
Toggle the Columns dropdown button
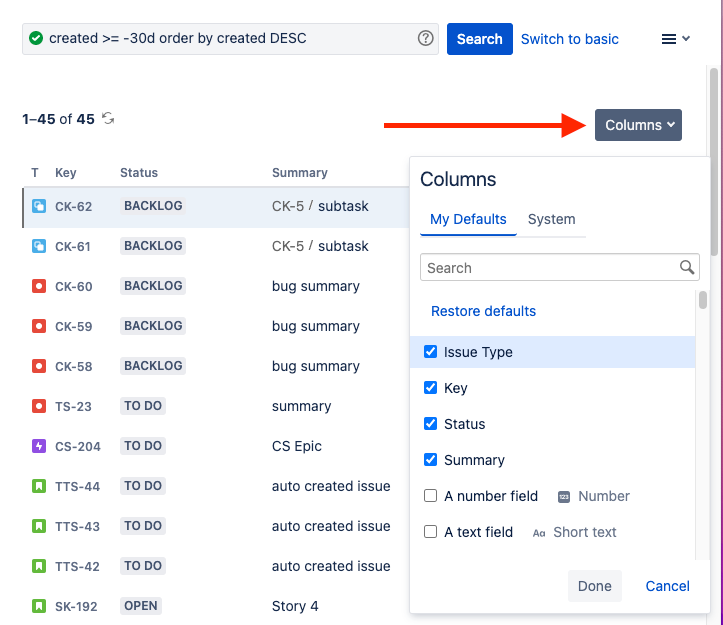pos(638,125)
